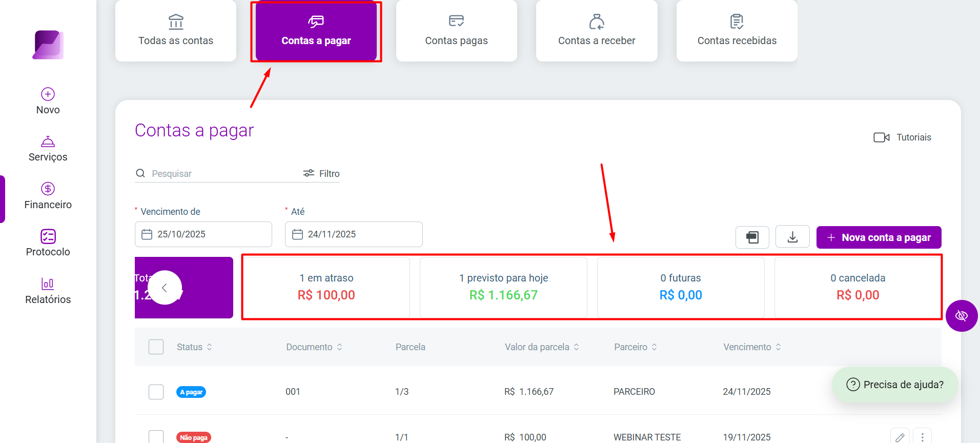
Task: Click the download export icon button
Action: pos(792,237)
